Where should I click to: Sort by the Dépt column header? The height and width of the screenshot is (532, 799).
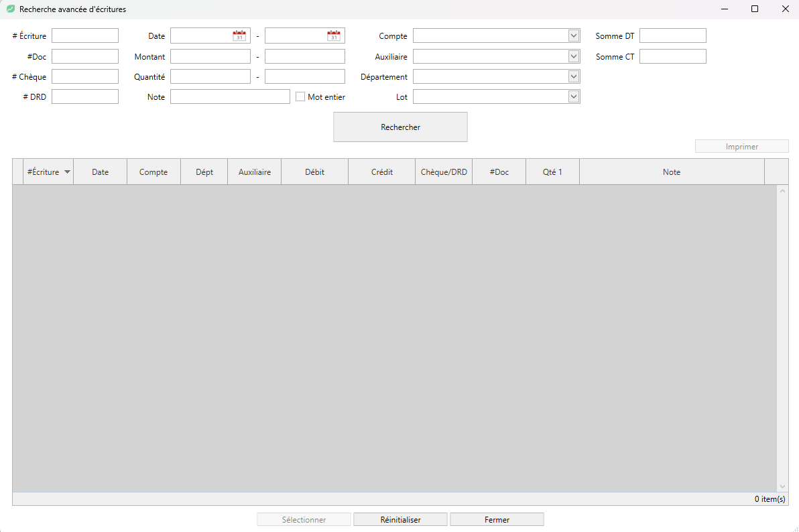[204, 172]
